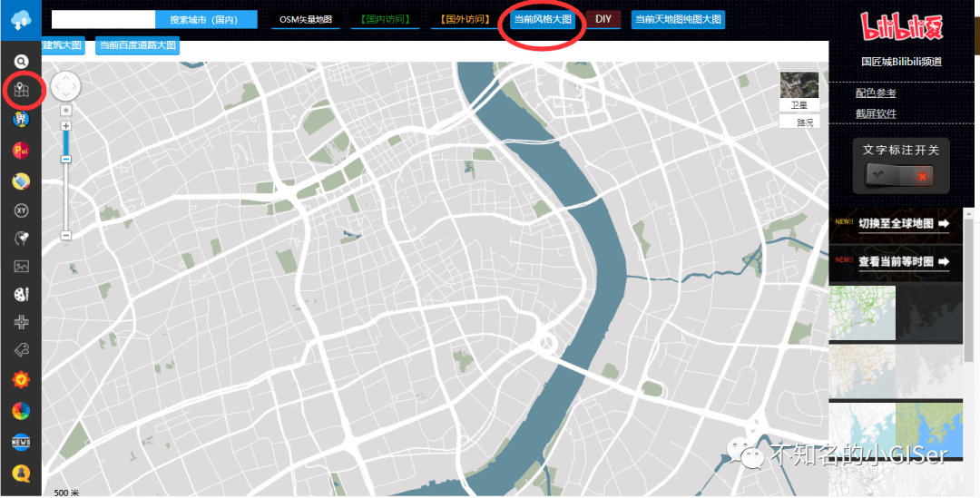Click 查看当前等时图 banner
The width and height of the screenshot is (980, 498).
coord(896,261)
